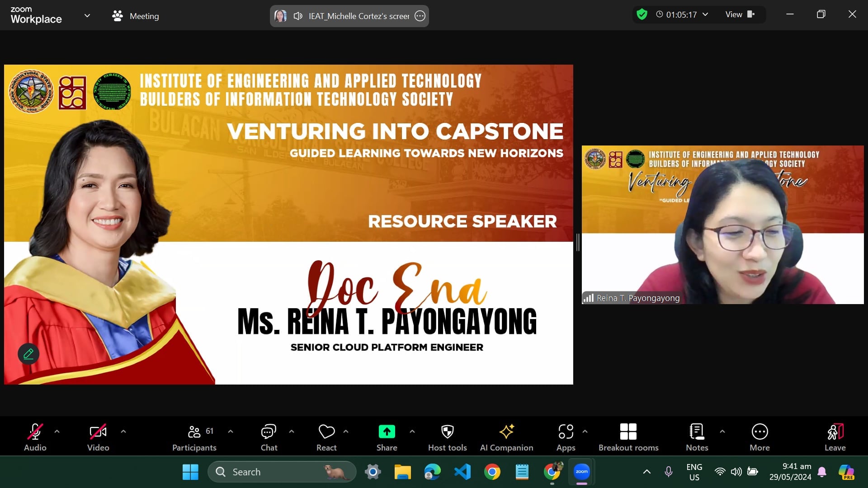This screenshot has height=488, width=868.
Task: Open Microsoft Edge from taskbar
Action: click(432, 472)
